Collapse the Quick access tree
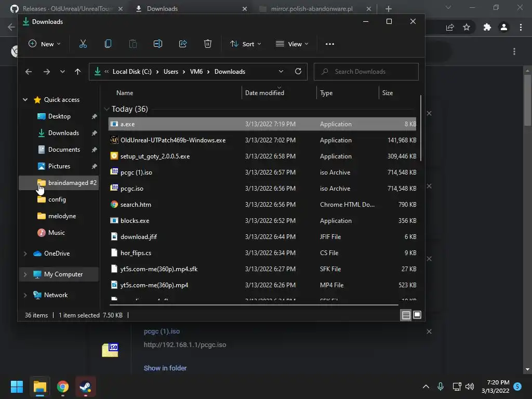Screen dimensions: 532x399 25,99
